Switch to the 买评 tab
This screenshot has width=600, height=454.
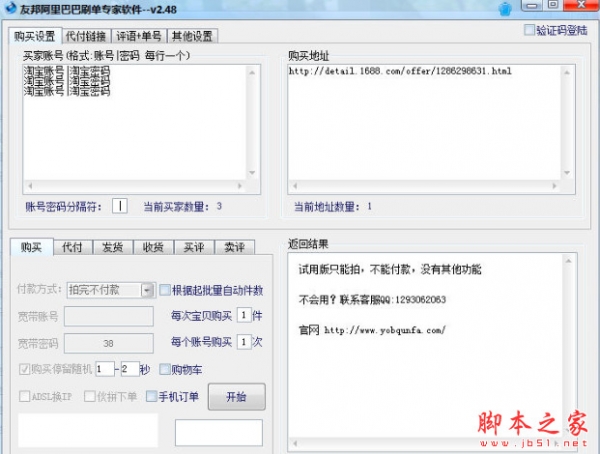click(x=194, y=247)
